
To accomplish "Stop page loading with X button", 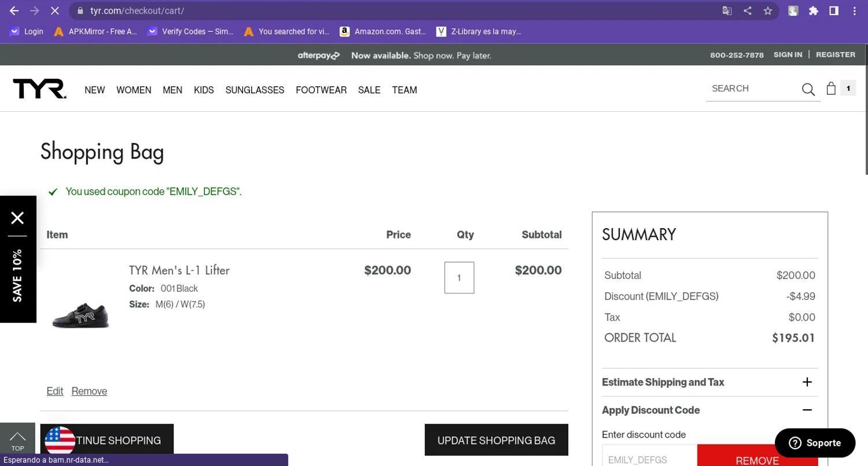I will pyautogui.click(x=54, y=10).
